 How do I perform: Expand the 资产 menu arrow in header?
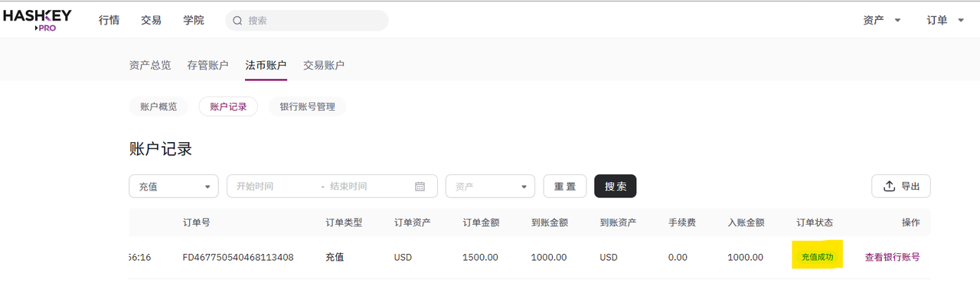pos(897,21)
